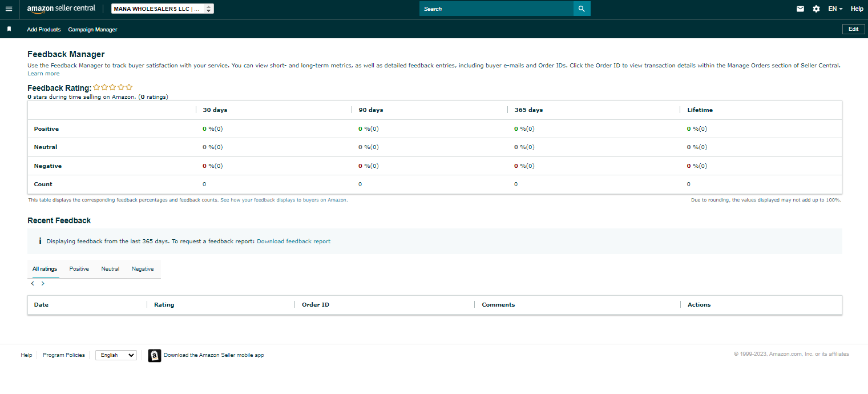Click the Actions column header

click(699, 305)
